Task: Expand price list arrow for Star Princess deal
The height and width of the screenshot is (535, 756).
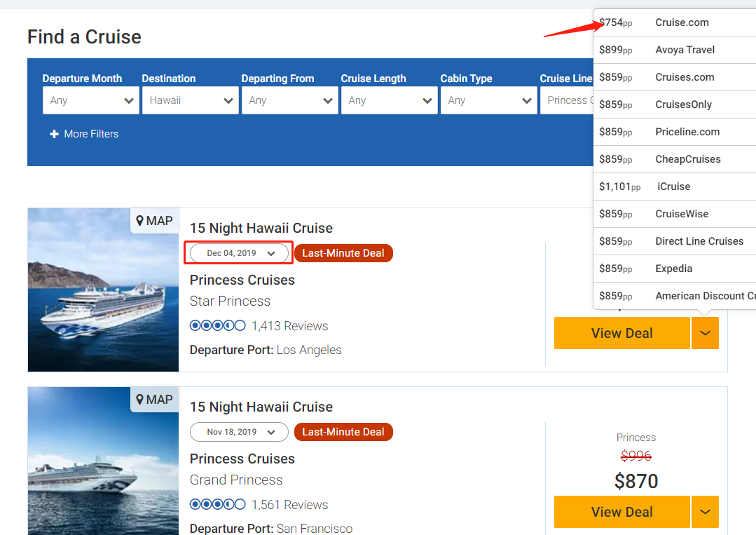Action: [x=705, y=333]
